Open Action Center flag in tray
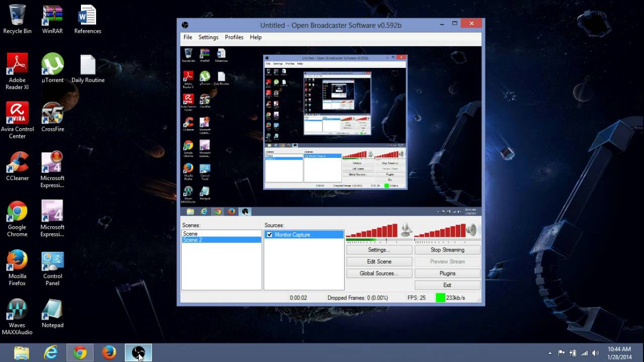The height and width of the screenshot is (362, 644). pos(561,353)
